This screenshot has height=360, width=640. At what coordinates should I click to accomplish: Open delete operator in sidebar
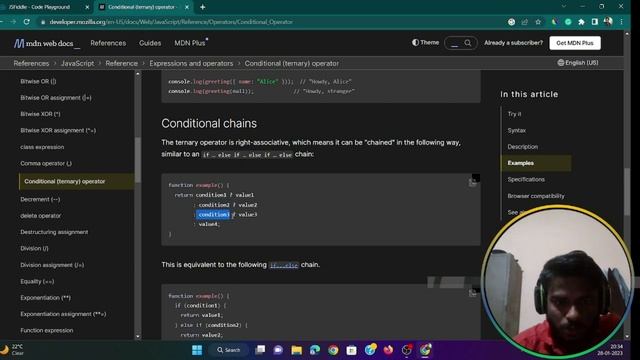pos(40,216)
